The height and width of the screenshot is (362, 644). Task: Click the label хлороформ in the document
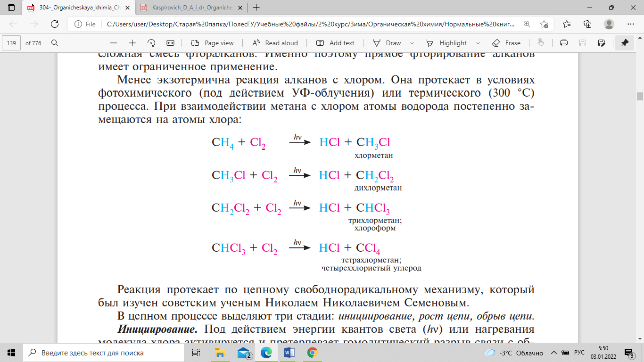[375, 228]
